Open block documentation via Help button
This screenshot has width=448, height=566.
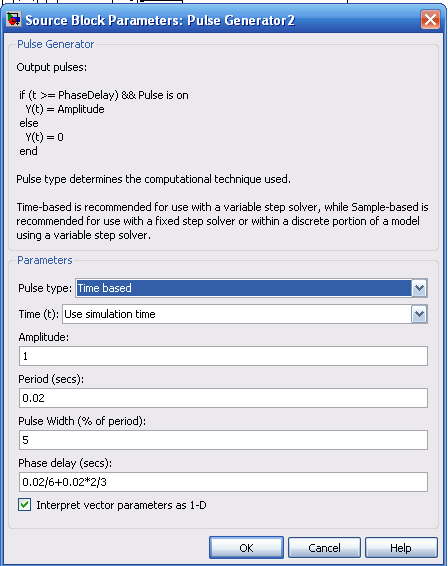click(x=401, y=548)
